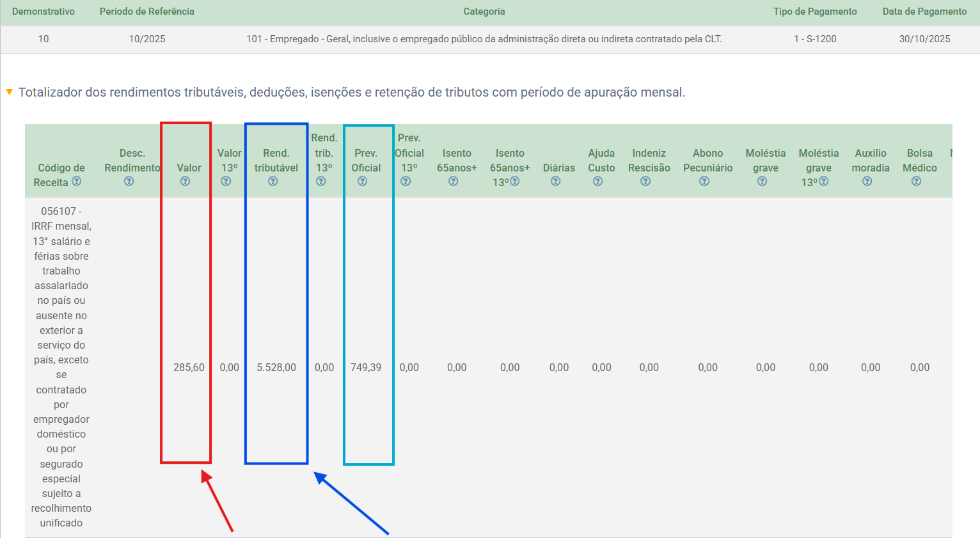Click the Diárias header label

(x=559, y=168)
